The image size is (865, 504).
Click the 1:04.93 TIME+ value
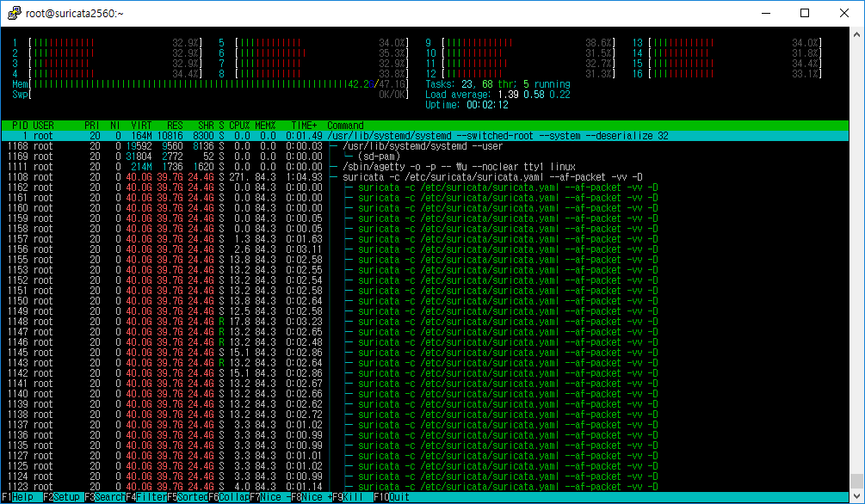(304, 177)
